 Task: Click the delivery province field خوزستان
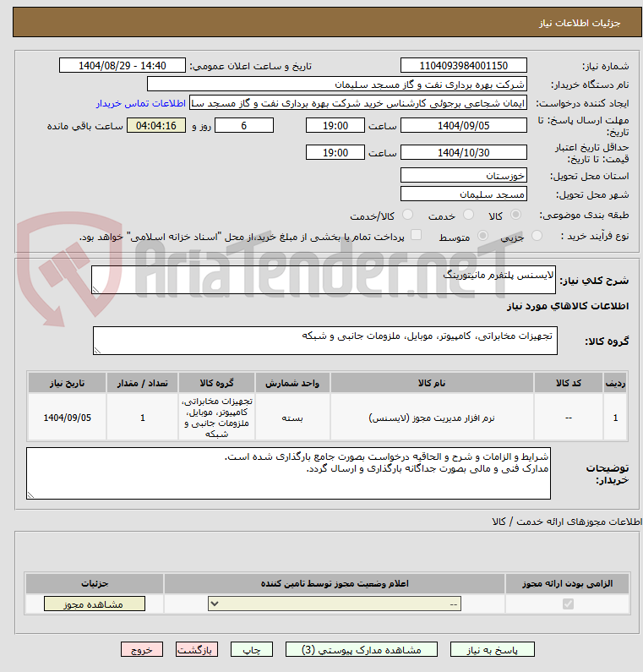tap(464, 175)
